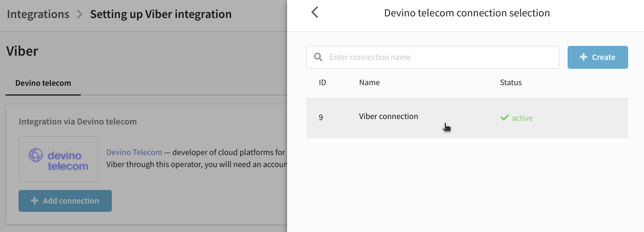This screenshot has width=644, height=232.
Task: Open the Devino Telecom link
Action: click(x=134, y=152)
